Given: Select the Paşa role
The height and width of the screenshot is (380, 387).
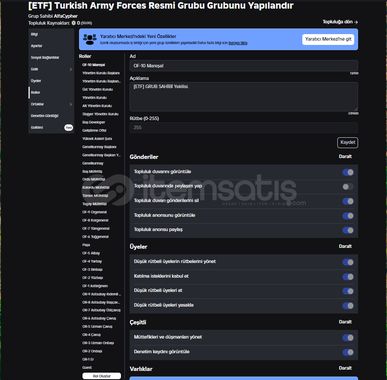Looking at the screenshot, I should (x=86, y=245).
